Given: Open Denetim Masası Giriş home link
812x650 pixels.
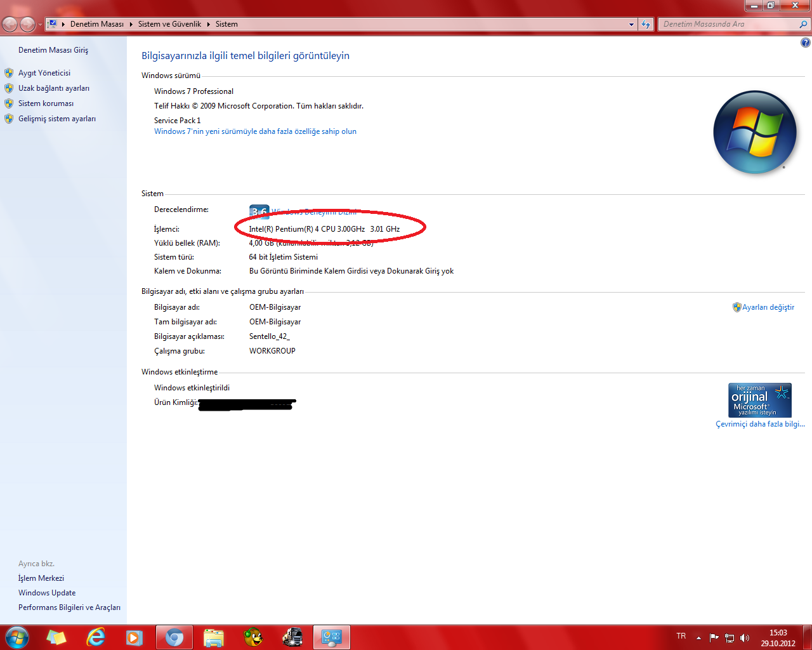Looking at the screenshot, I should pos(53,50).
